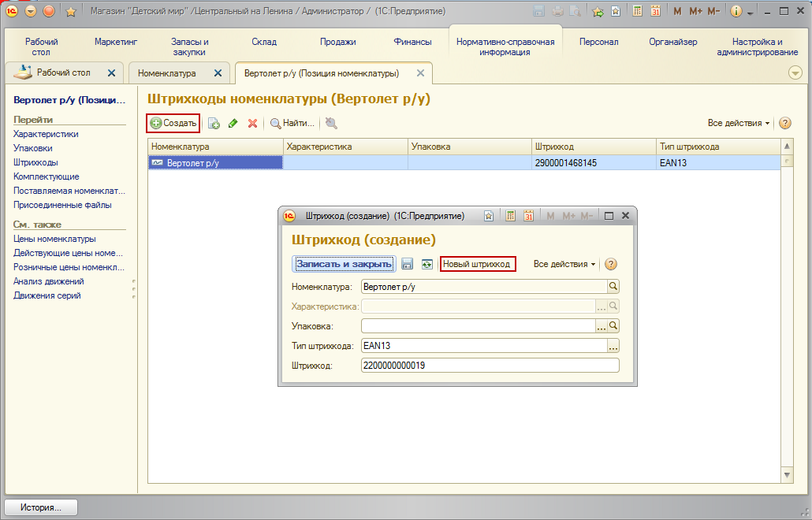Open selection ellipsis for Тип штрихкода field
The width and height of the screenshot is (812, 520).
(x=613, y=346)
